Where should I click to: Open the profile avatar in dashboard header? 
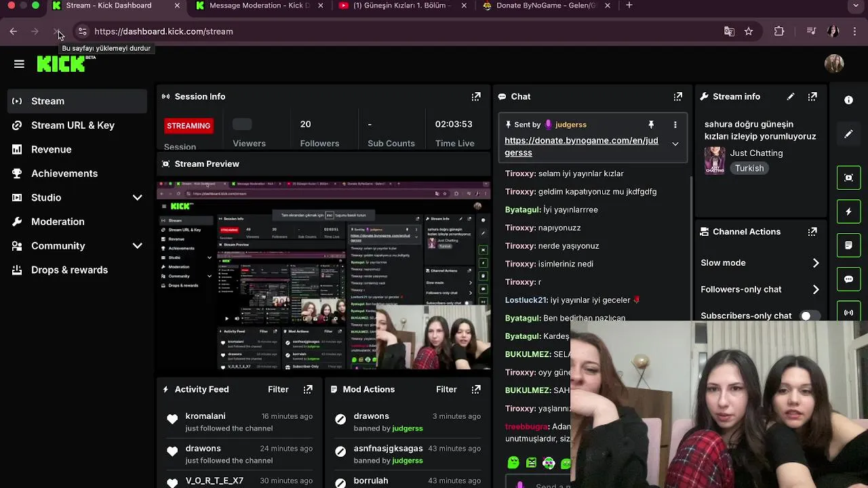coord(834,64)
